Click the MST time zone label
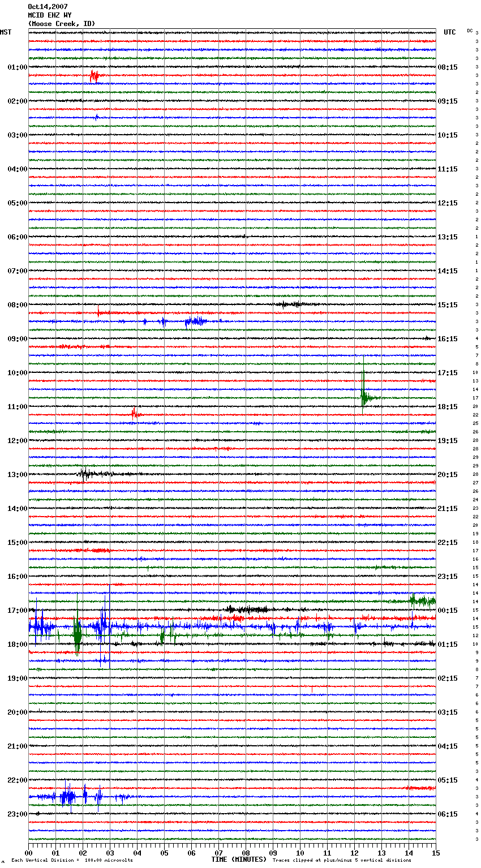Screen dimensions: 481x868 (x=6, y=32)
